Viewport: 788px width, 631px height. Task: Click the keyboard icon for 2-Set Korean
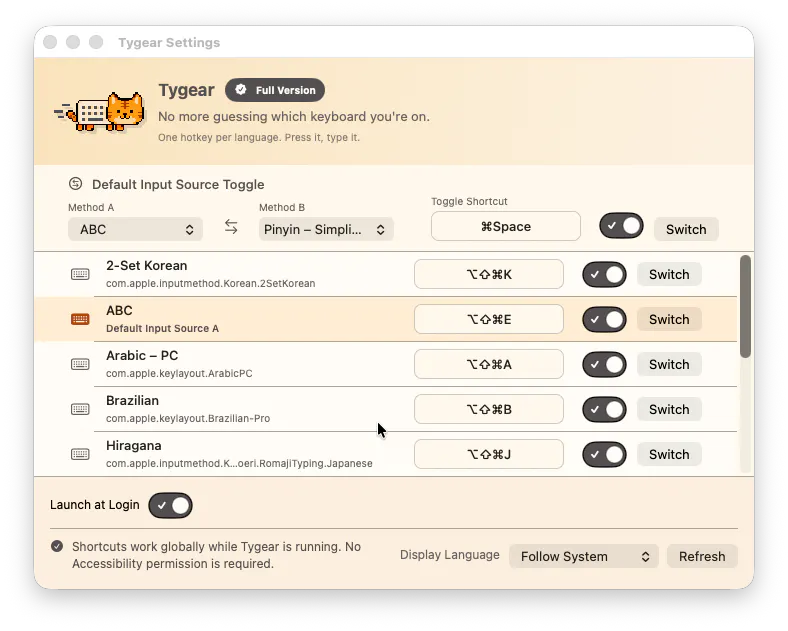point(80,274)
